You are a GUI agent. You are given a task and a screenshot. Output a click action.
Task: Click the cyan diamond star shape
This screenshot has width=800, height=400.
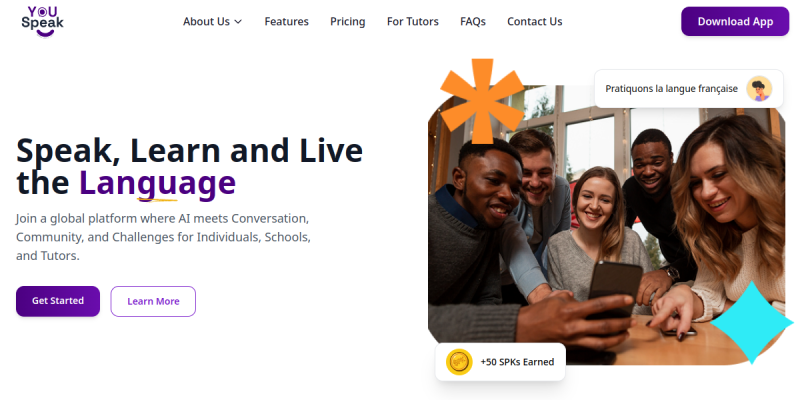click(750, 322)
